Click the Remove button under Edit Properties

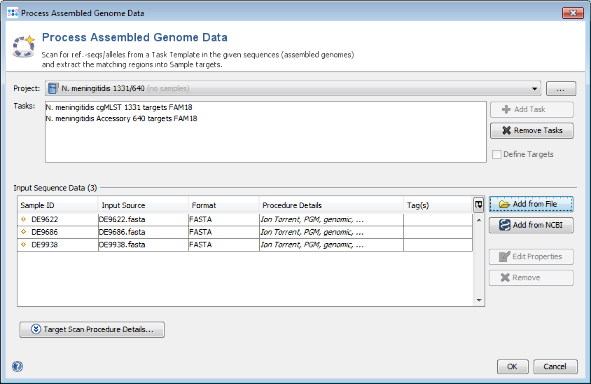(531, 278)
